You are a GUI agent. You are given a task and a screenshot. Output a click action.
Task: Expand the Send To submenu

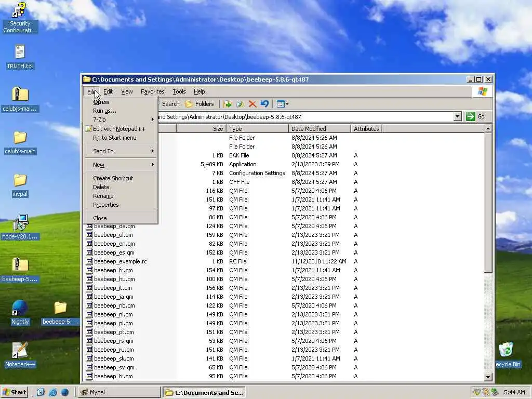pos(121,151)
